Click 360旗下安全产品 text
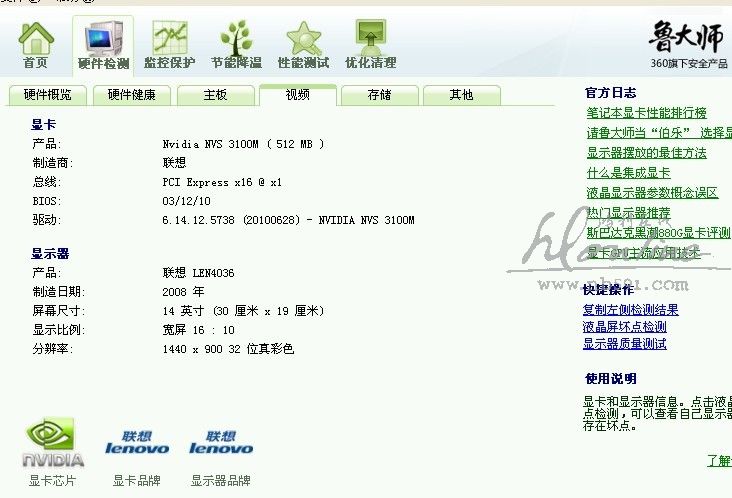 (689, 63)
